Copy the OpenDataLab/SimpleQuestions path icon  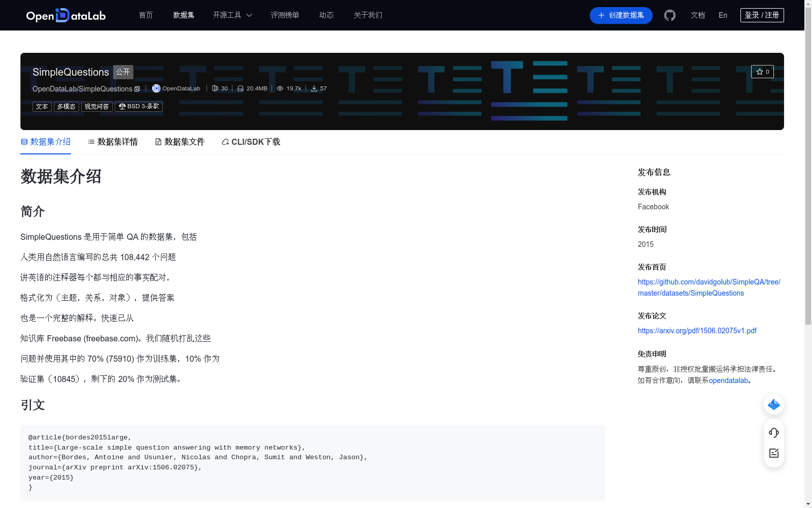tap(137, 89)
